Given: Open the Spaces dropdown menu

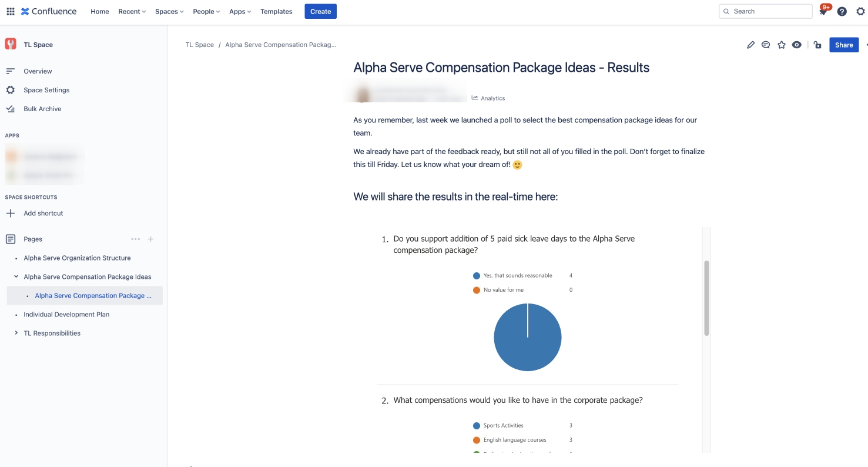Looking at the screenshot, I should (x=169, y=11).
